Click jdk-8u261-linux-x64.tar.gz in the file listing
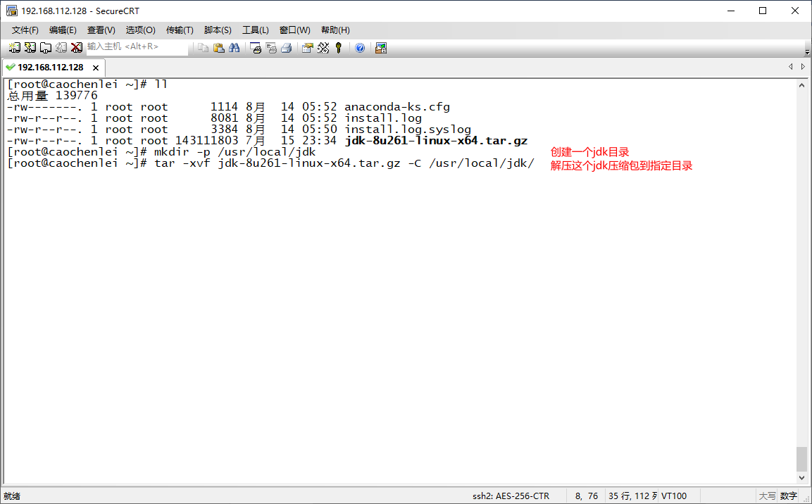 pyautogui.click(x=436, y=141)
